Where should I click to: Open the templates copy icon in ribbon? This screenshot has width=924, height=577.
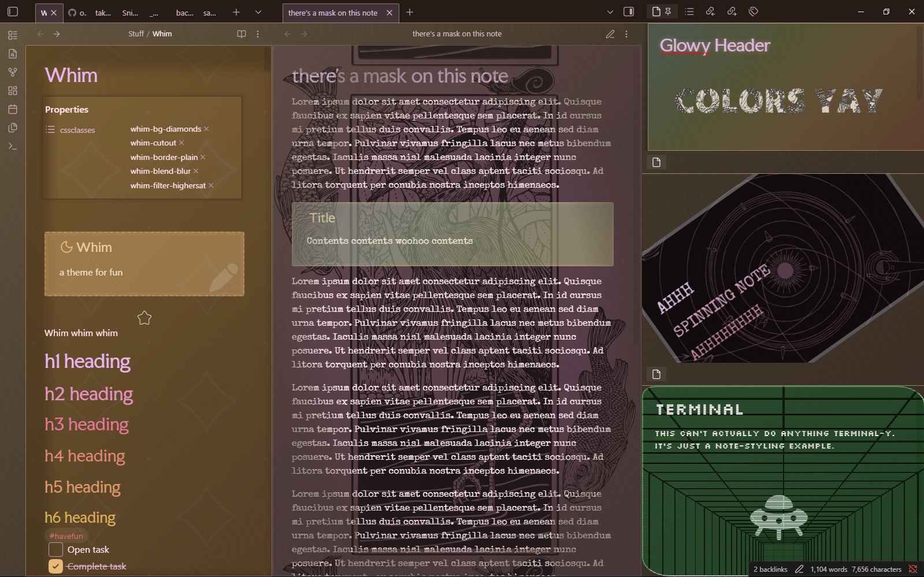pyautogui.click(x=13, y=128)
